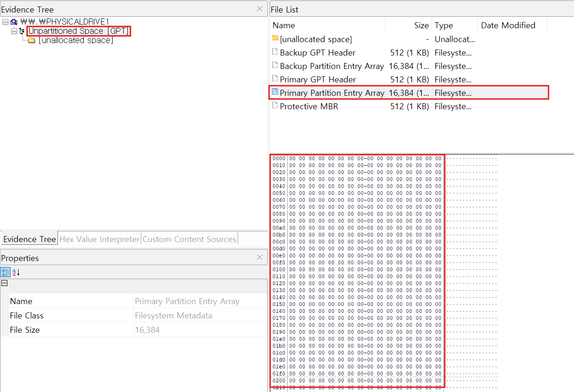Click the Filesystem Metadata property value
The image size is (574, 392).
[x=173, y=316]
